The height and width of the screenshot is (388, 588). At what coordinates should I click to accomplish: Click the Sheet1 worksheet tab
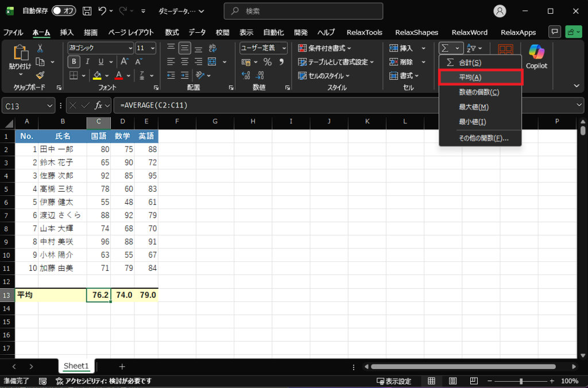click(x=76, y=366)
